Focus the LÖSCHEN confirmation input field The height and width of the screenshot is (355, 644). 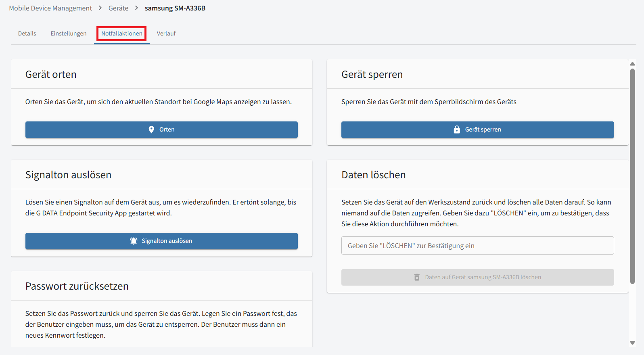(x=478, y=246)
